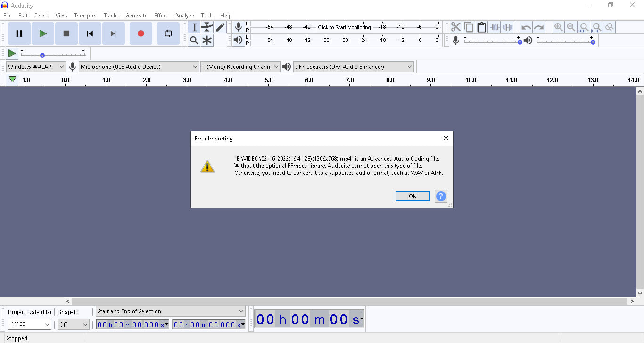This screenshot has height=343, width=644.
Task: Toggle the Loop playback button
Action: coord(168,33)
